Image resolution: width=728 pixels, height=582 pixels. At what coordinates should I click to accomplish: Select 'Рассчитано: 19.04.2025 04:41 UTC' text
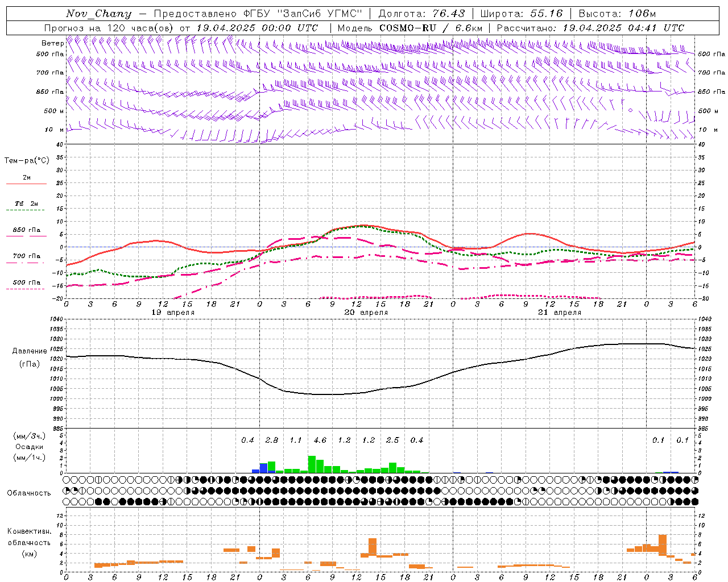tap(590, 28)
